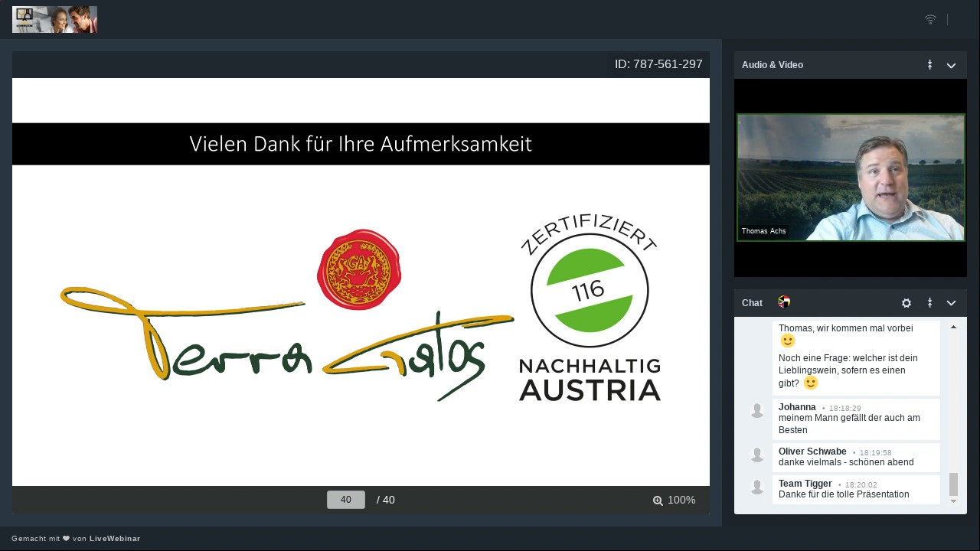The image size is (980, 551).
Task: Click the webinar ID 787-561-297 text
Action: pos(658,64)
